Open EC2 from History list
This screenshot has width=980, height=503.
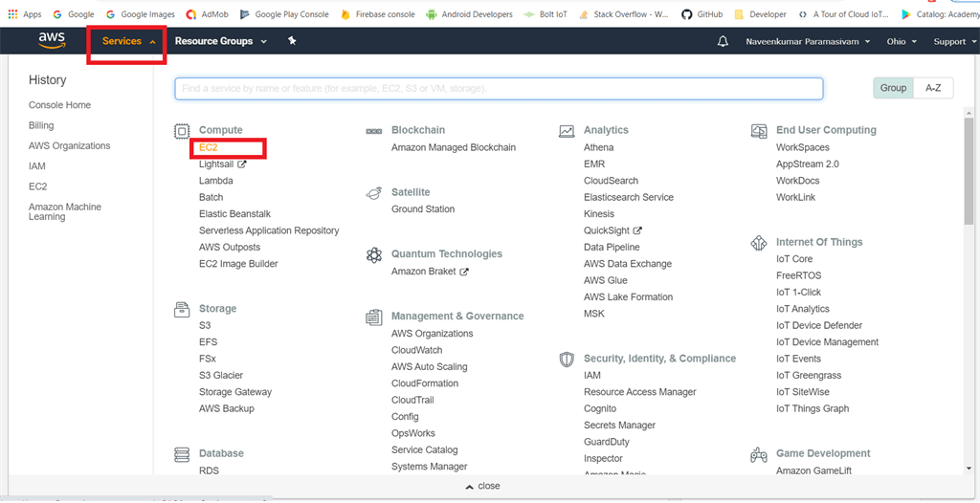click(37, 186)
